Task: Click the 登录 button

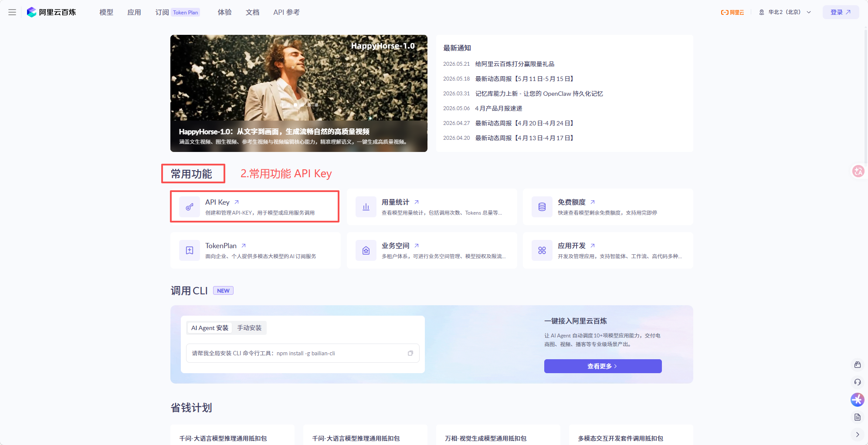Action: click(x=841, y=12)
